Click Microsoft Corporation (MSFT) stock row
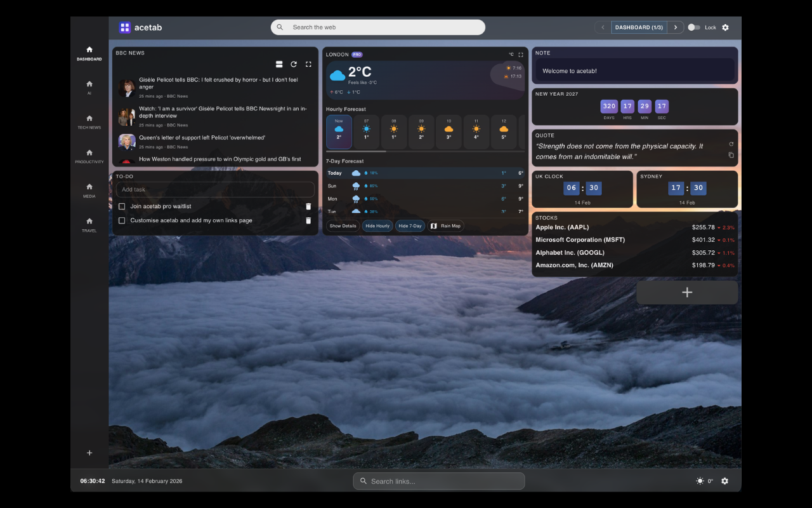This screenshot has width=812, height=508. pyautogui.click(x=635, y=240)
